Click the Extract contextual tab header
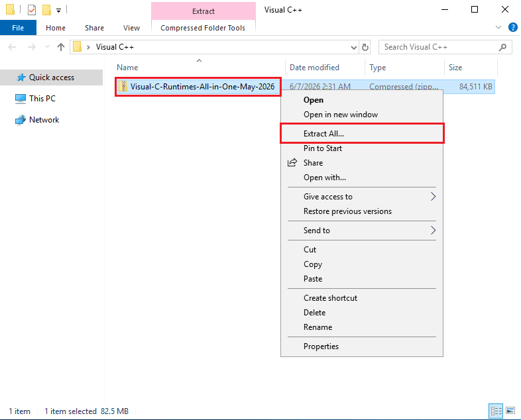This screenshot has height=420, width=521. (203, 11)
